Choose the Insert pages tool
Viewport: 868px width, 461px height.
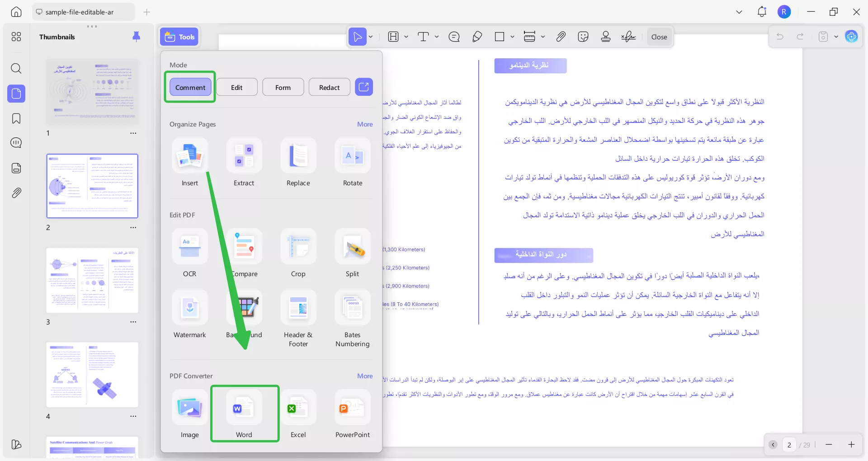[x=190, y=162]
